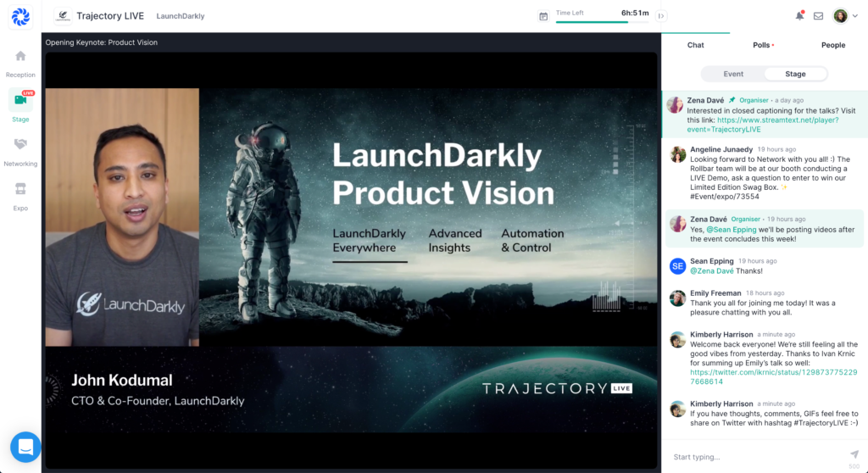Open the support chat bubble
868x473 pixels.
[25, 447]
